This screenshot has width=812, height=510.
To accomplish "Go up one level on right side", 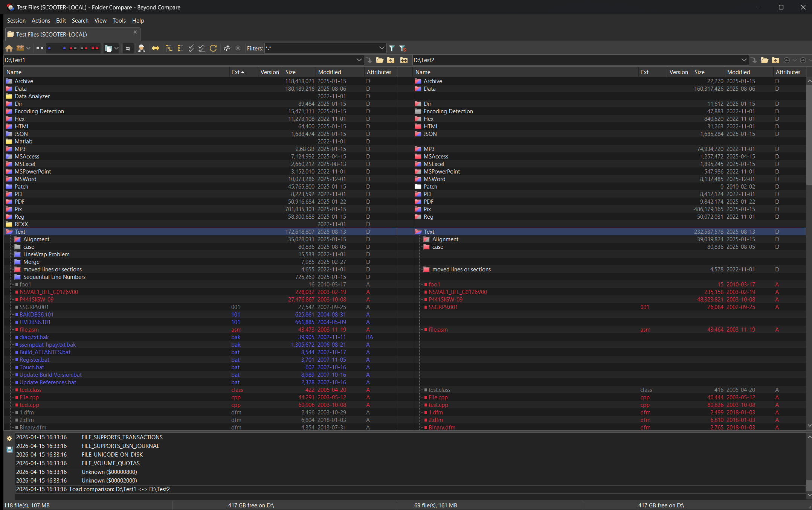I will (775, 60).
